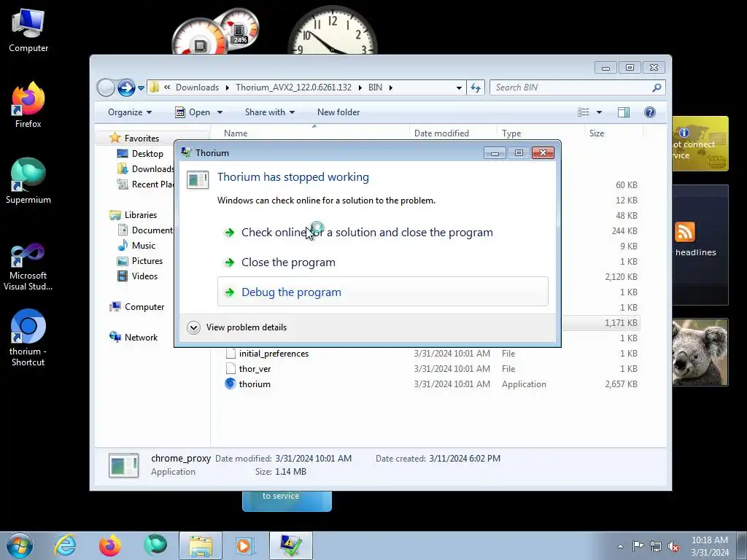Open Action Center flag tray icon
The height and width of the screenshot is (560, 747).
coord(638,546)
